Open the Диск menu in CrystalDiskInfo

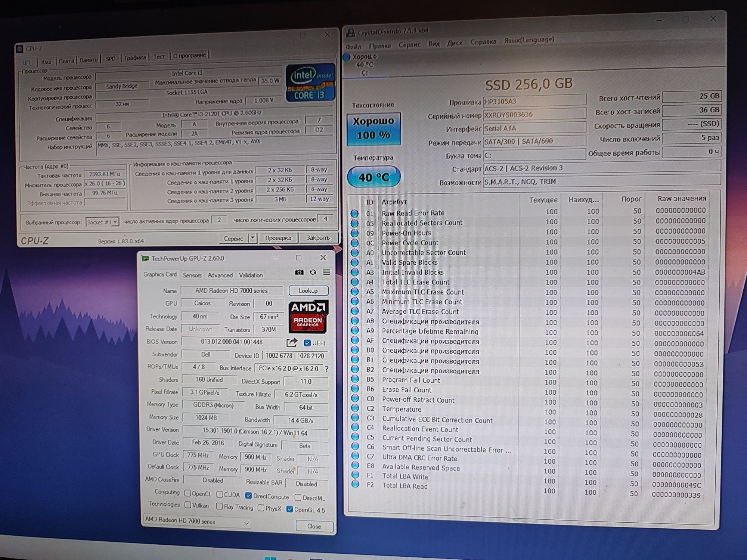tap(455, 43)
